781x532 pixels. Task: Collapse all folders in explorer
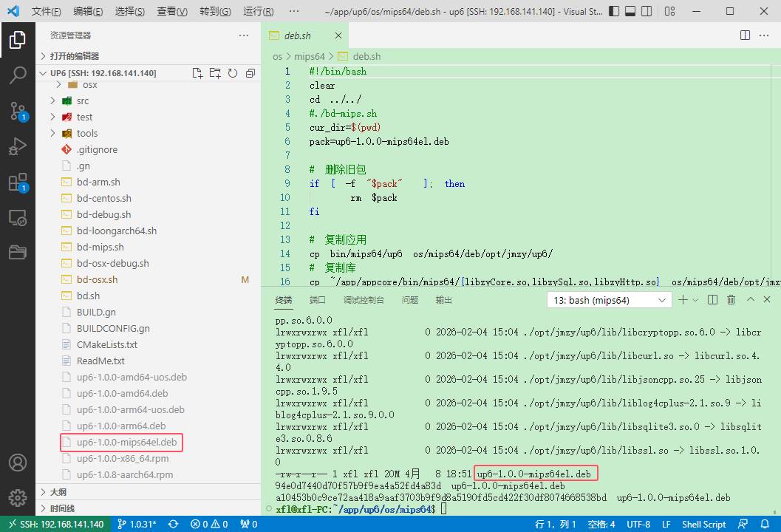(x=250, y=73)
